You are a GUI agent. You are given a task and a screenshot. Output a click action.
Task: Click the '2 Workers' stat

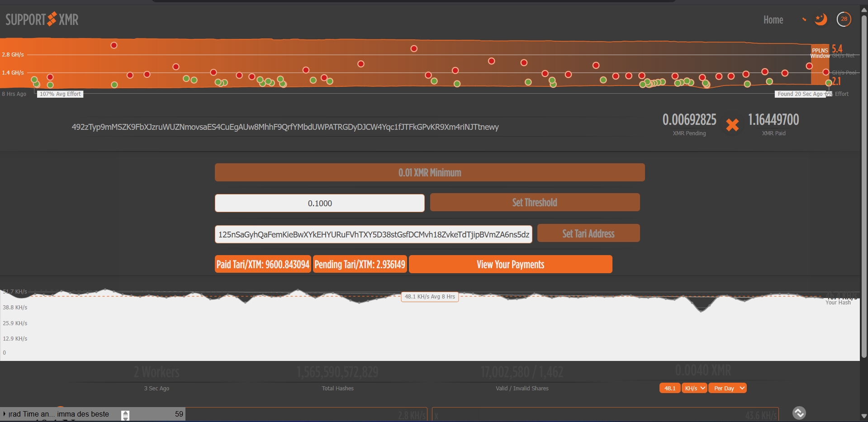[x=157, y=372]
